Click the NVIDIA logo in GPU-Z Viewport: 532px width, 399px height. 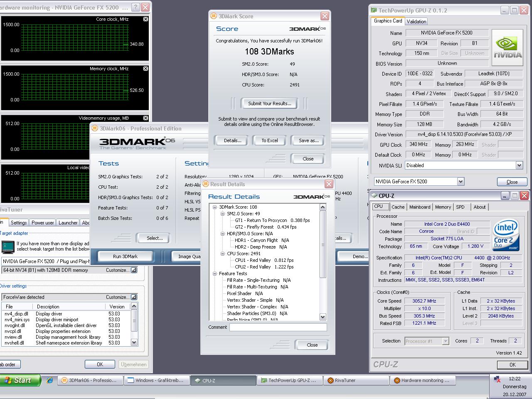[507, 47]
